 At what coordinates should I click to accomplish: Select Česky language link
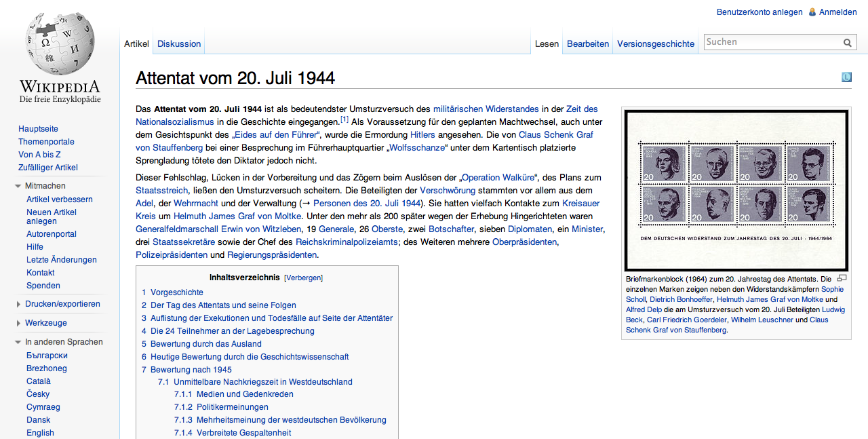tap(38, 394)
